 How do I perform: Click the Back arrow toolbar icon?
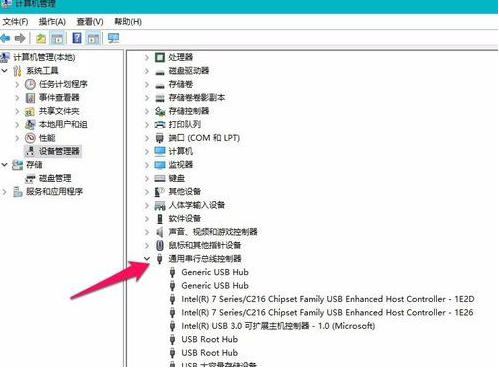(x=5, y=38)
